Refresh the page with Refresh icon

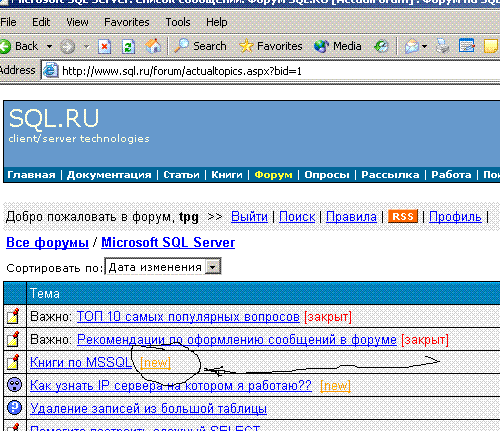coord(128,46)
